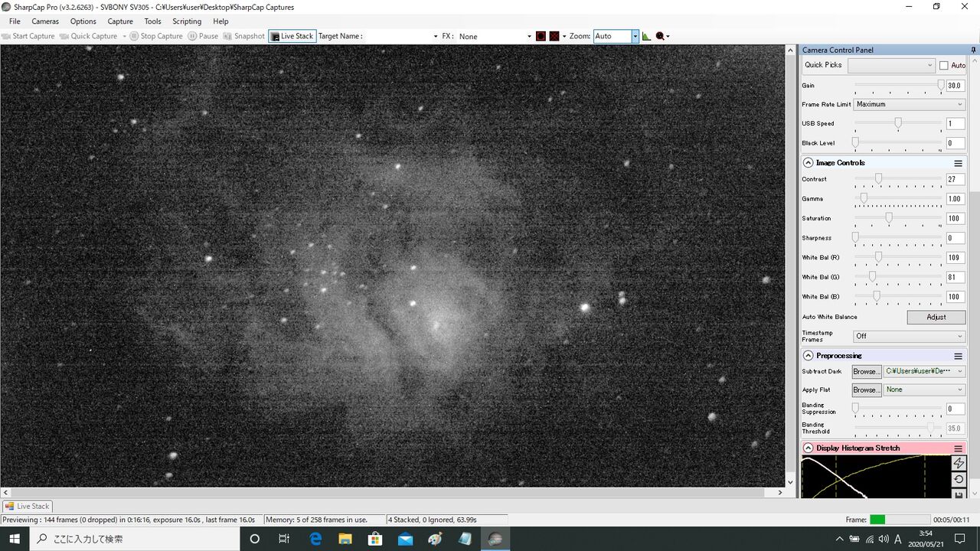Click the volume icon in system tray
Viewport: 980px width, 551px height.
pos(884,539)
